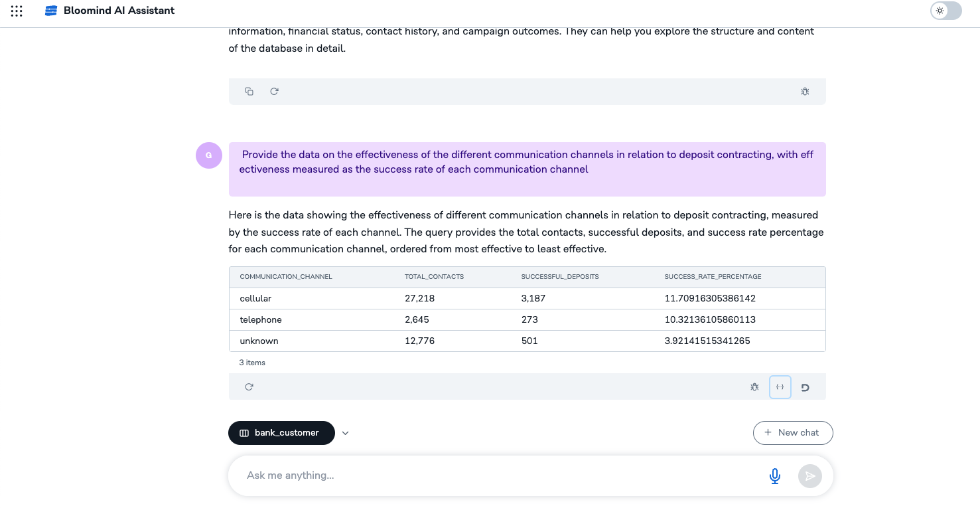
Task: Activate the microphone for voice input
Action: click(774, 475)
